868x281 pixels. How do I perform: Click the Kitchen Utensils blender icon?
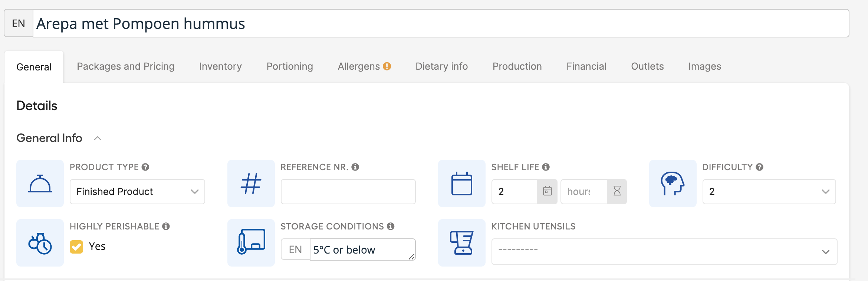(x=462, y=243)
